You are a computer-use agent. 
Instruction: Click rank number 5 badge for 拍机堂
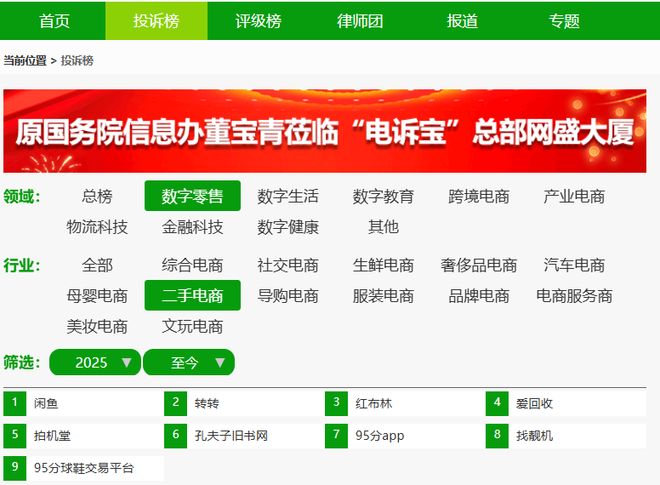15,436
